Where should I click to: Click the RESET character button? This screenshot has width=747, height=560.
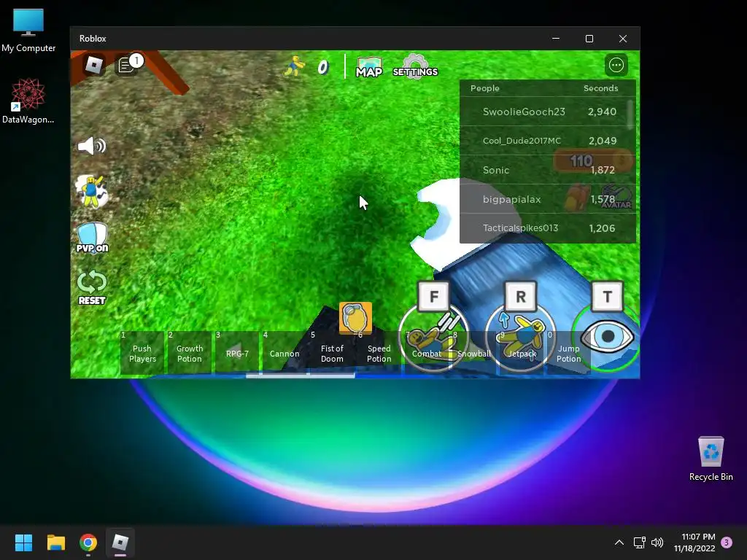pyautogui.click(x=92, y=287)
